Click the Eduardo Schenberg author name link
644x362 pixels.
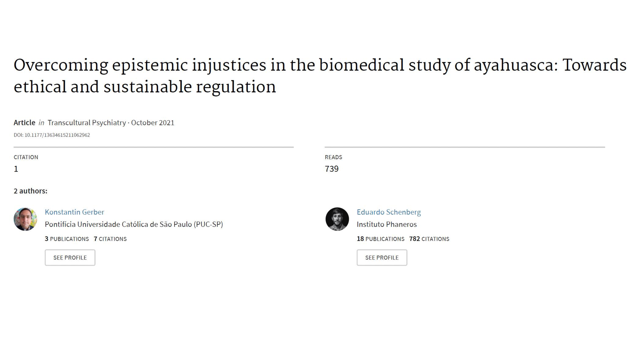tap(389, 212)
